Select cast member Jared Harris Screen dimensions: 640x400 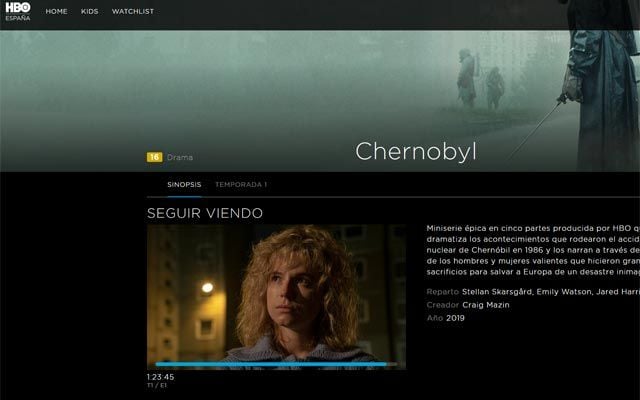(618, 292)
